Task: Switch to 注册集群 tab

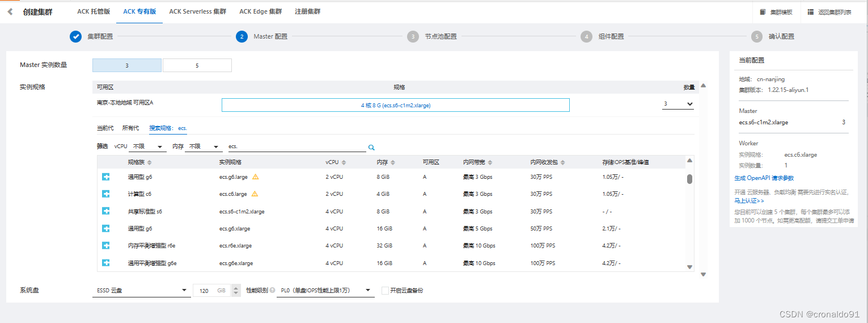Action: (308, 11)
